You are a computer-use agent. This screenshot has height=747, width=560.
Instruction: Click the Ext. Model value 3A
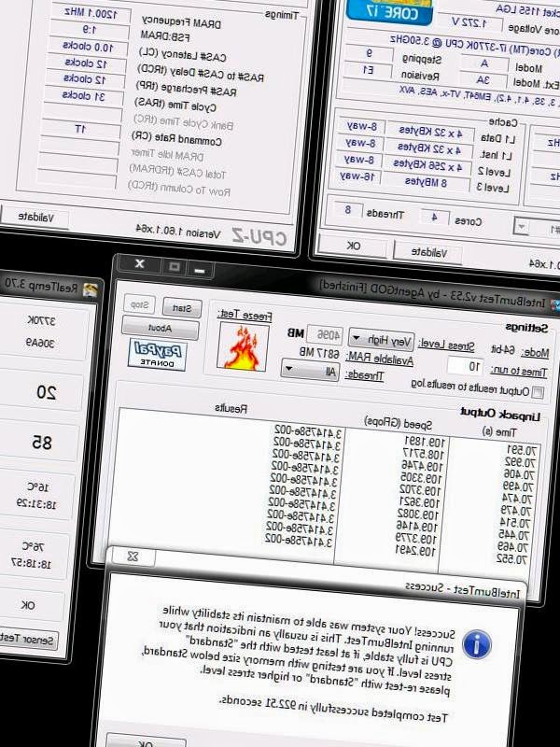pos(483,80)
